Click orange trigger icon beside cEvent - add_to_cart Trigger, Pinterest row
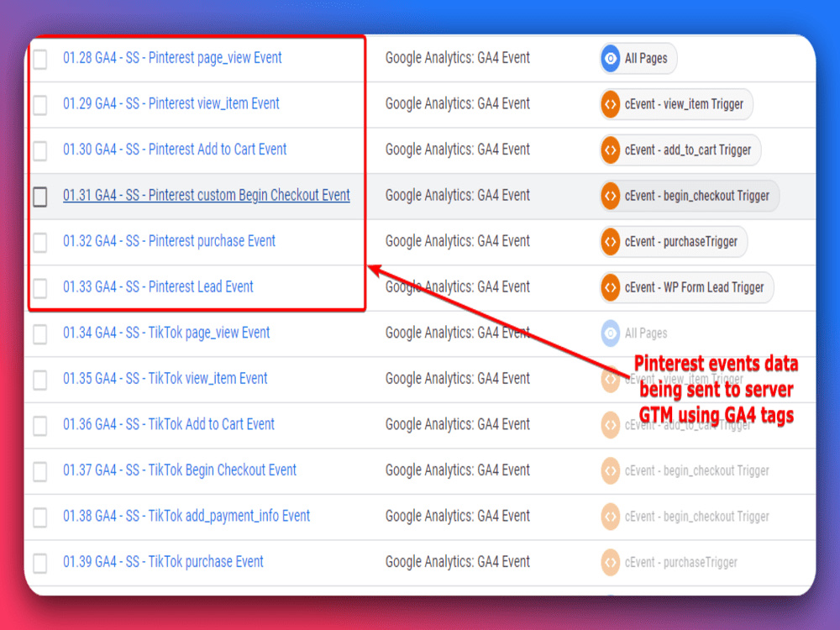 tap(610, 150)
